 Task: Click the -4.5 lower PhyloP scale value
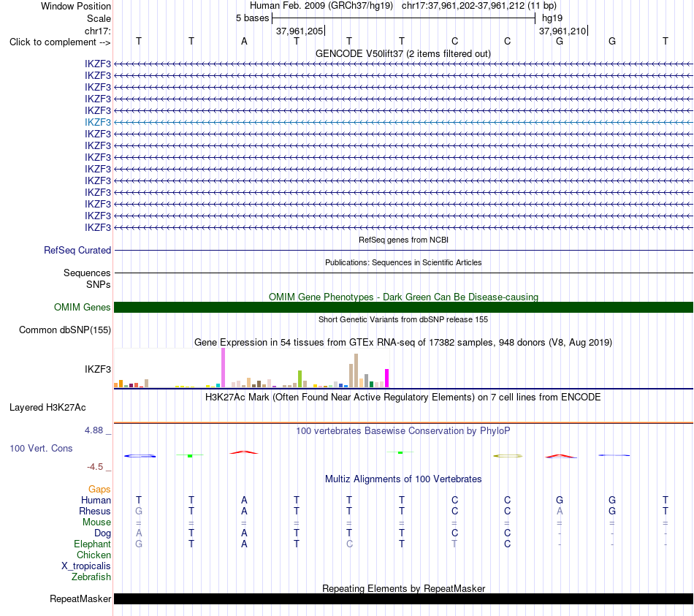[x=95, y=467]
